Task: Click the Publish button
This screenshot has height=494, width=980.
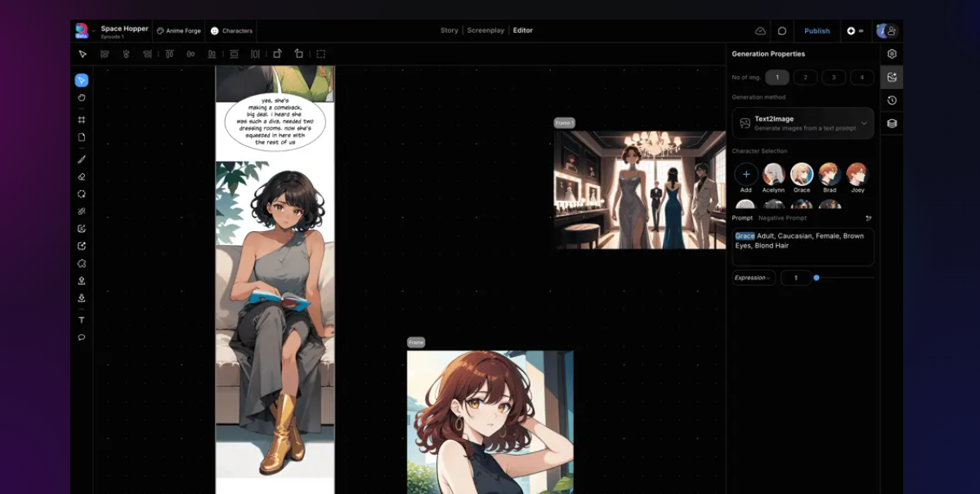Action: [x=817, y=31]
